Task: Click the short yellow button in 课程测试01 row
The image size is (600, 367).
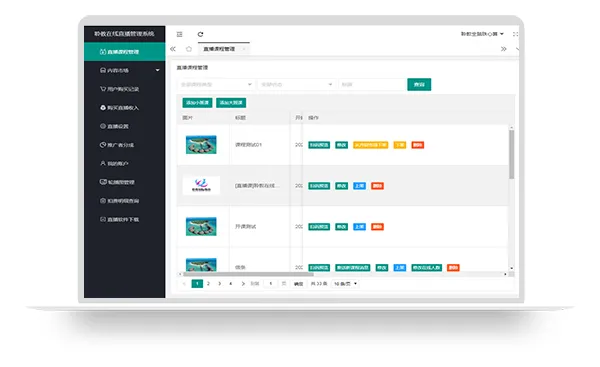Action: [399, 145]
